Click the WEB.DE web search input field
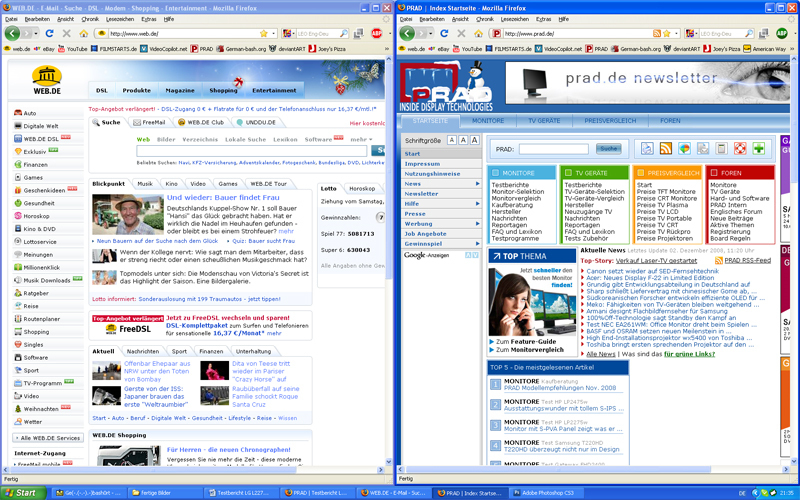800x500 pixels. coord(252,151)
